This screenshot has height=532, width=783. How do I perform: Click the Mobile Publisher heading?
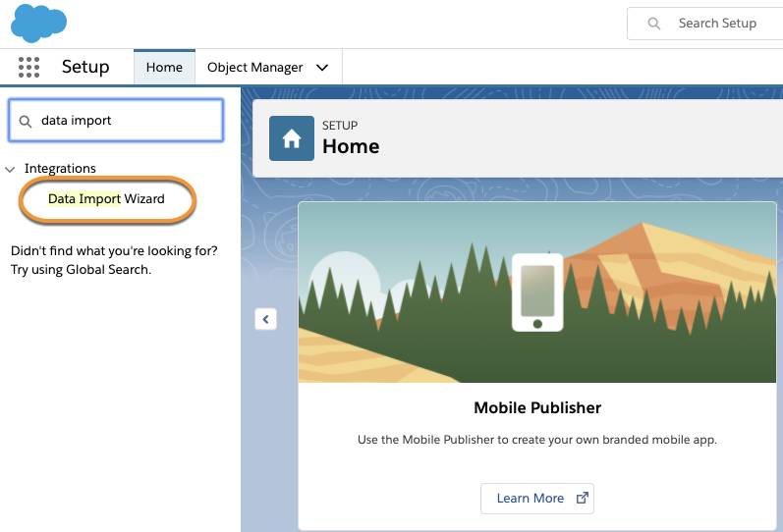pyautogui.click(x=537, y=407)
